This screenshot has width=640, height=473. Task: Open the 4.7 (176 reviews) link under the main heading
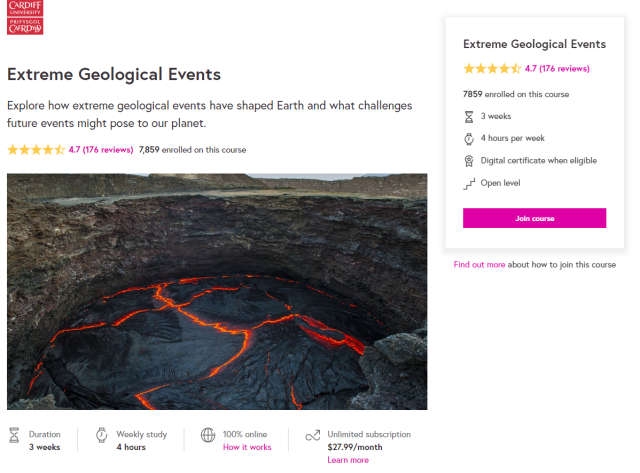101,150
